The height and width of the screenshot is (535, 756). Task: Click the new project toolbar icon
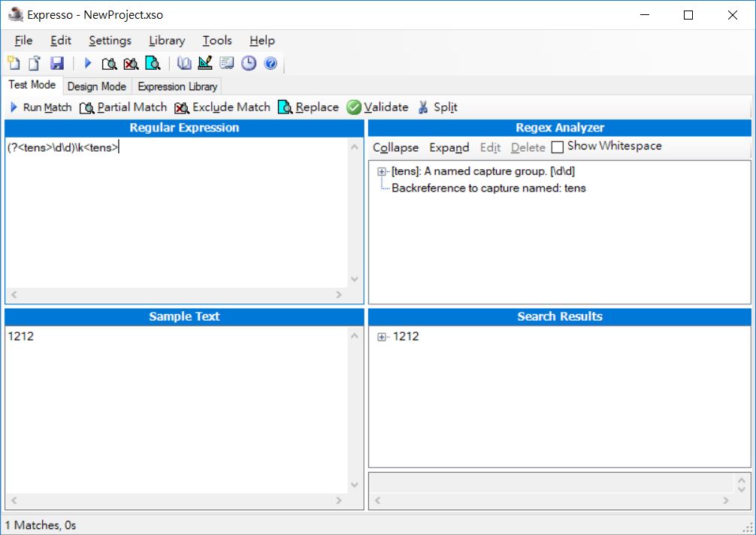[x=14, y=63]
